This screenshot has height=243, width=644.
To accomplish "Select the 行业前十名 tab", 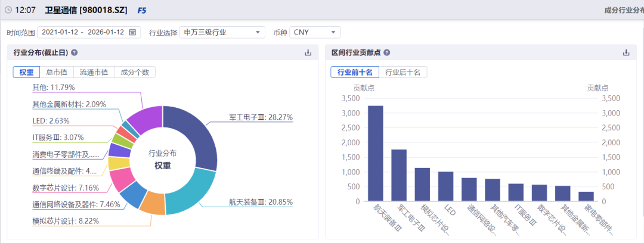I will [x=355, y=72].
